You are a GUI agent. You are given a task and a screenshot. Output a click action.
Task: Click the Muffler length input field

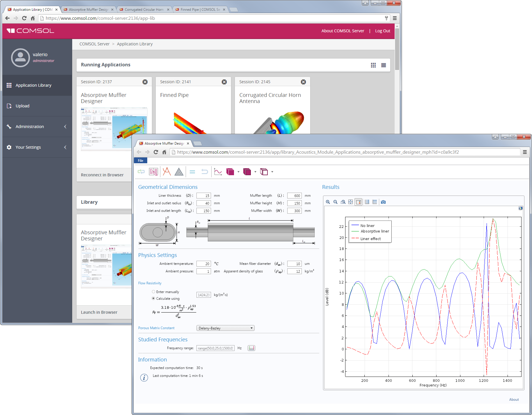pyautogui.click(x=295, y=196)
